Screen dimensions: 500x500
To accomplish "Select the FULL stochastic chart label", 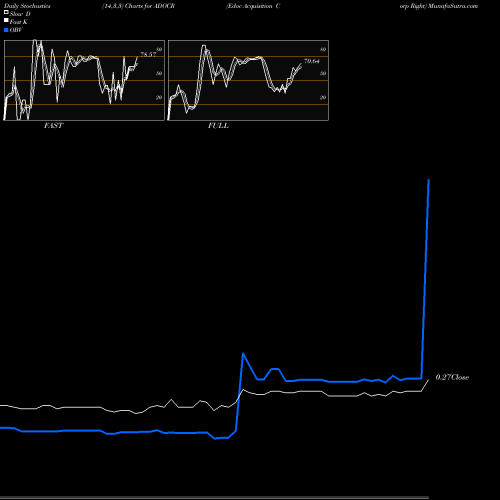I will 218,126.
